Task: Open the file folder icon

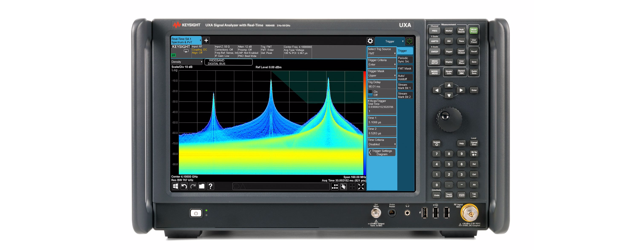Action: click(202, 186)
